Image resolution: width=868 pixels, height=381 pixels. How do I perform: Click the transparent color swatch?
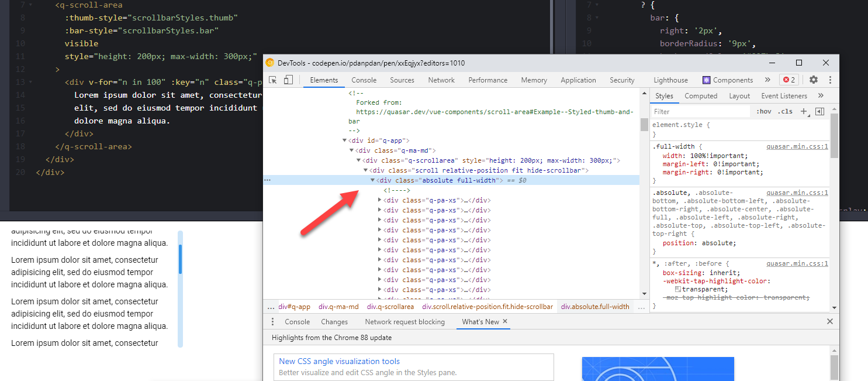click(x=678, y=289)
